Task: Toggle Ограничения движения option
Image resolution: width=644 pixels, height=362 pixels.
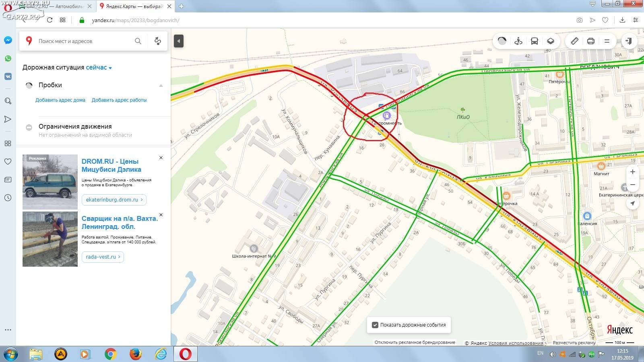Action: pyautogui.click(x=29, y=127)
